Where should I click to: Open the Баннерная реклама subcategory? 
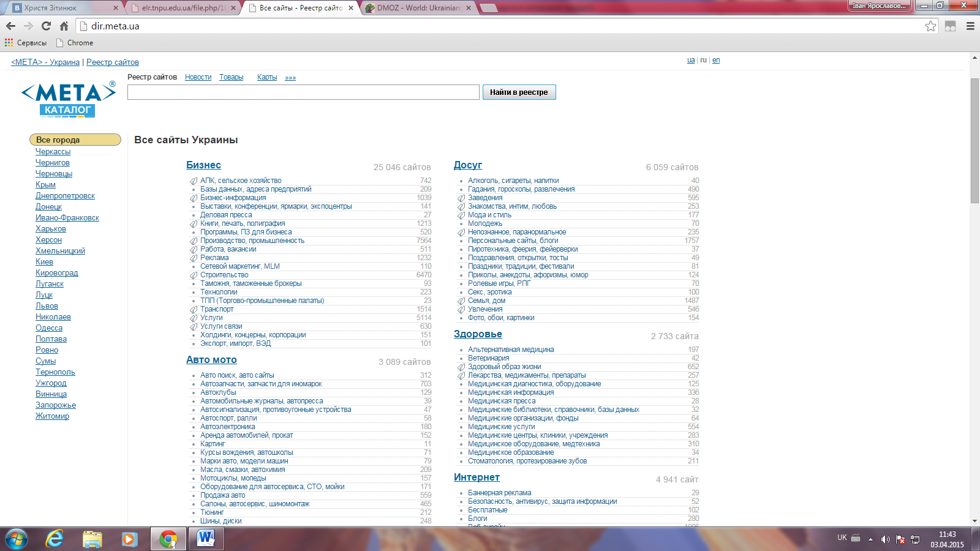[500, 493]
